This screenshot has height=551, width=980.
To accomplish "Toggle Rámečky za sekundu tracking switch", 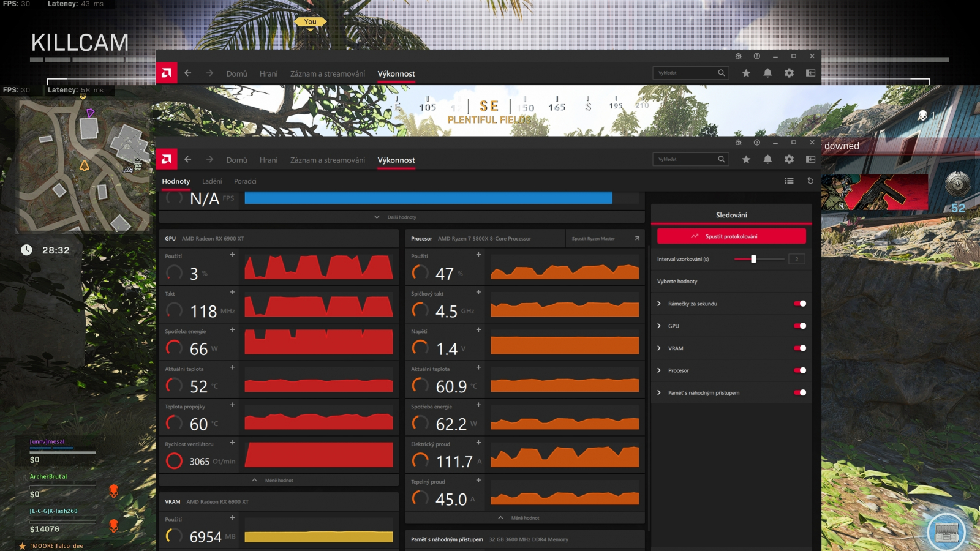I will pos(800,304).
